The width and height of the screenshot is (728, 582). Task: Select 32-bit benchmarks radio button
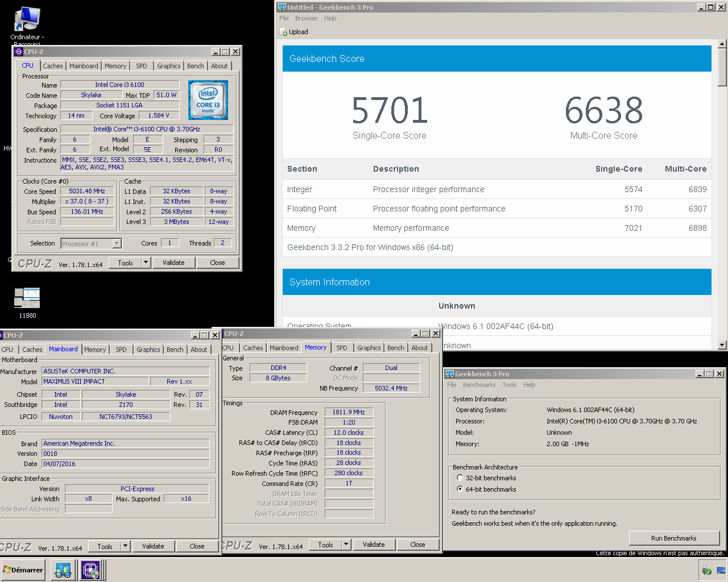pyautogui.click(x=460, y=478)
